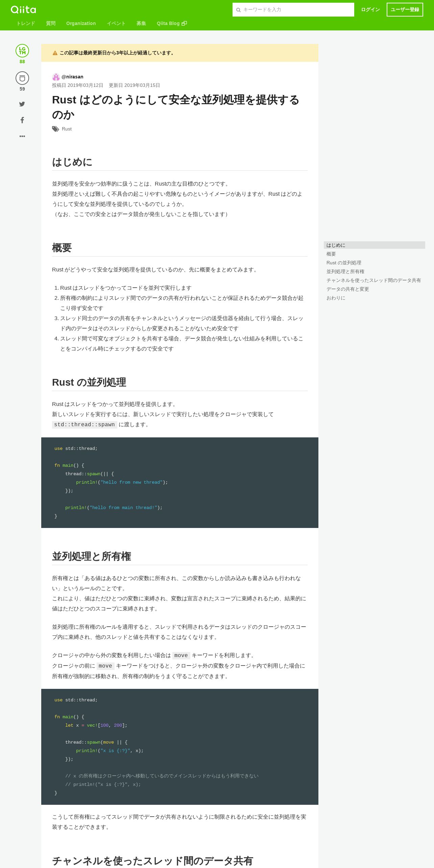Click the stock article icon
434x868 pixels.
coord(22,78)
